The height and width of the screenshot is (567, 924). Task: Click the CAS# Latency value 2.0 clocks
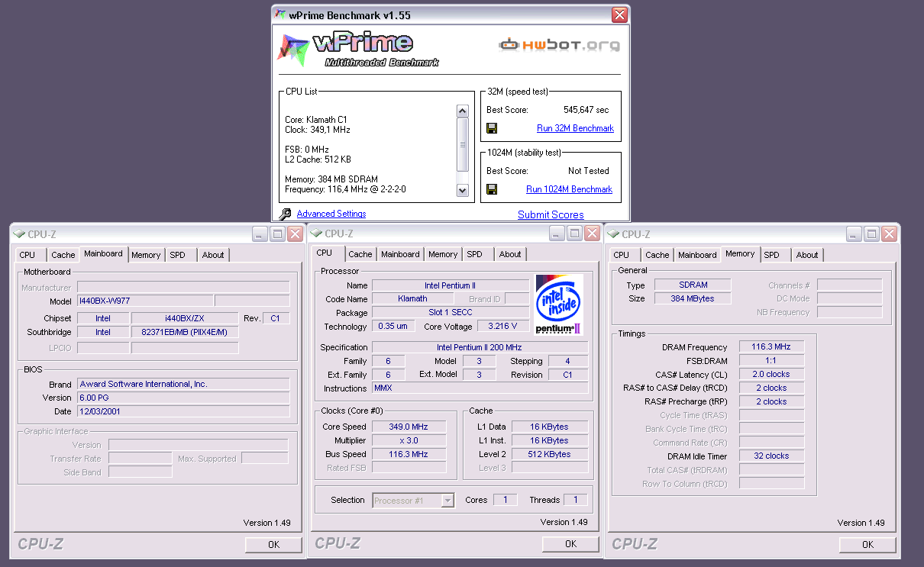coord(771,374)
